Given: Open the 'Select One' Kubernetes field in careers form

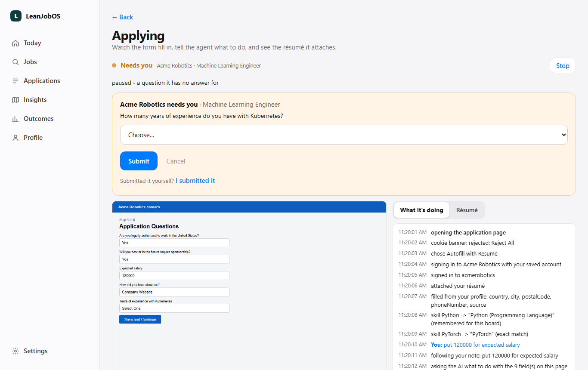Looking at the screenshot, I should tap(174, 308).
